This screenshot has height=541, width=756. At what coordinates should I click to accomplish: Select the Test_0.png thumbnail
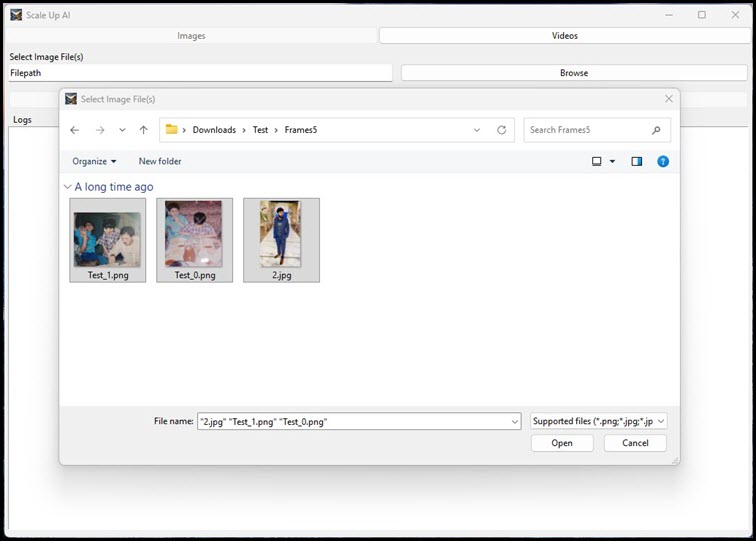194,234
